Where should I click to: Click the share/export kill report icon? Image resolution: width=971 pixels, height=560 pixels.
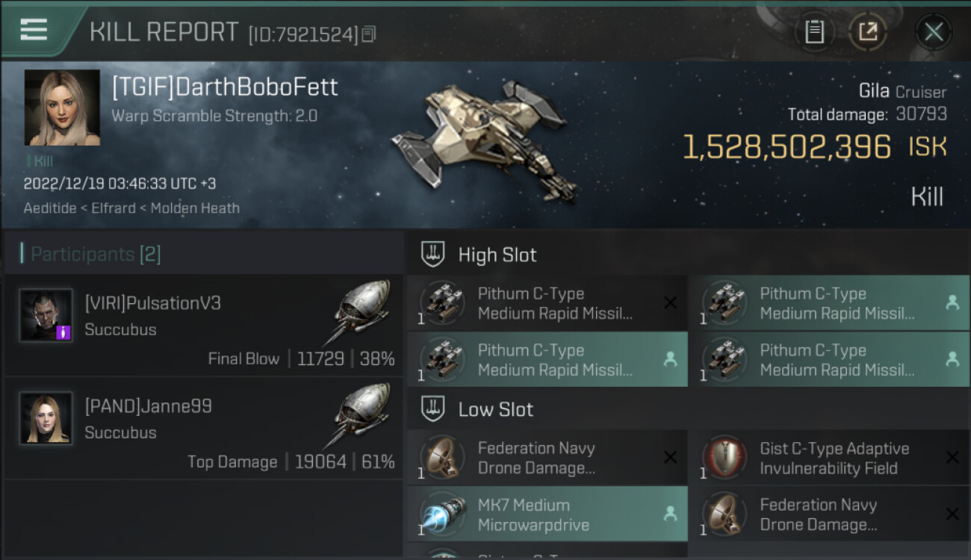pos(868,32)
